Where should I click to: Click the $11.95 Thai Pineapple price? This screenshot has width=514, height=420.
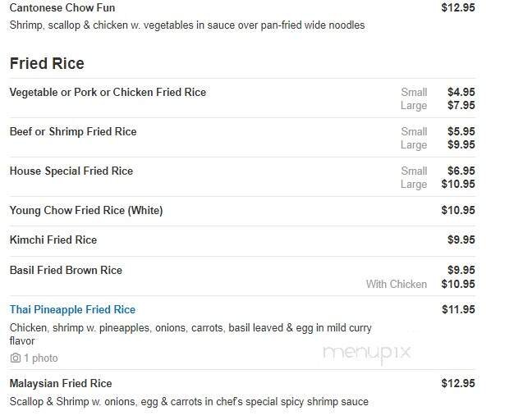[x=458, y=310]
